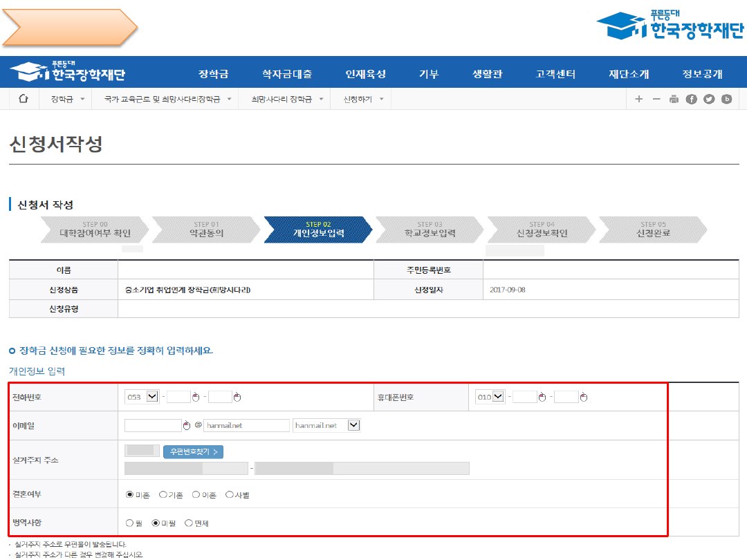747x560 pixels.
Task: Select 기혼 for marital status
Action: [x=163, y=494]
